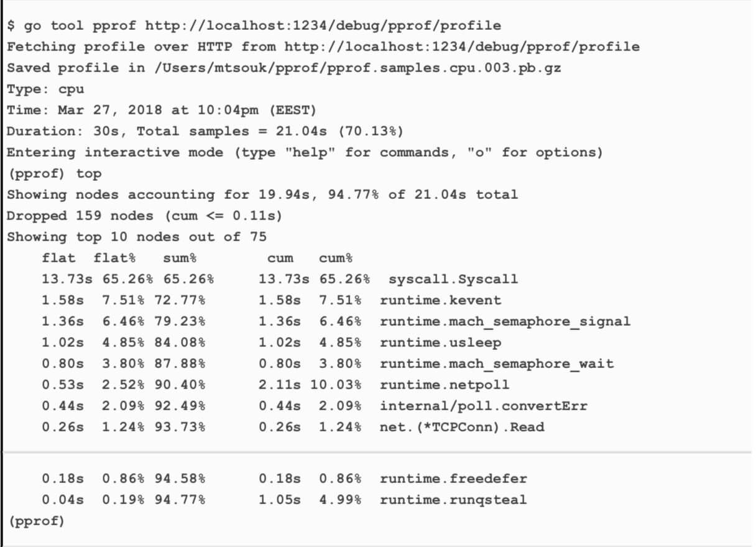Click runtime.freedefer function name
This screenshot has height=547, width=756.
(453, 479)
